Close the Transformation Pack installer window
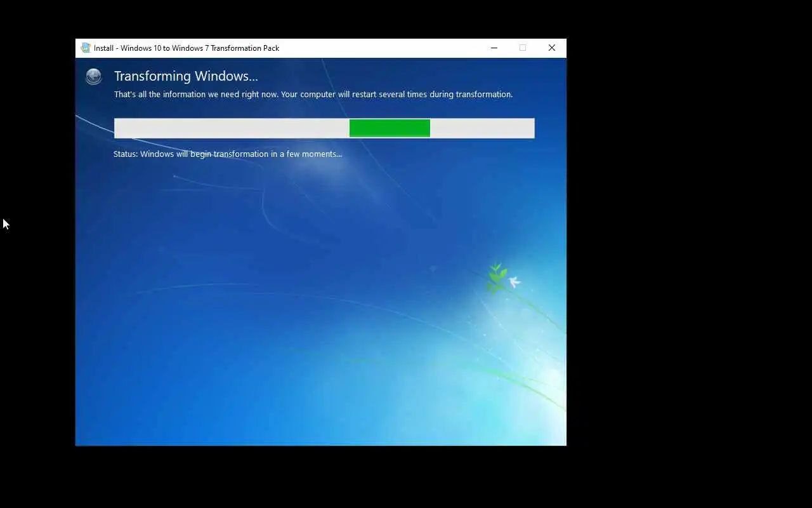This screenshot has height=508, width=812. coord(552,48)
